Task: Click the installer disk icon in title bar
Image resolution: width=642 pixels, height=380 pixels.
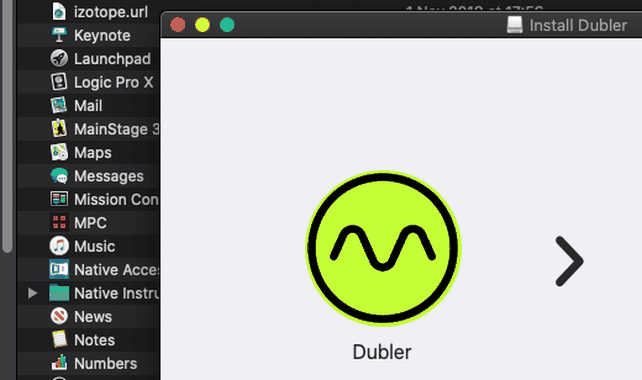Action: 515,25
